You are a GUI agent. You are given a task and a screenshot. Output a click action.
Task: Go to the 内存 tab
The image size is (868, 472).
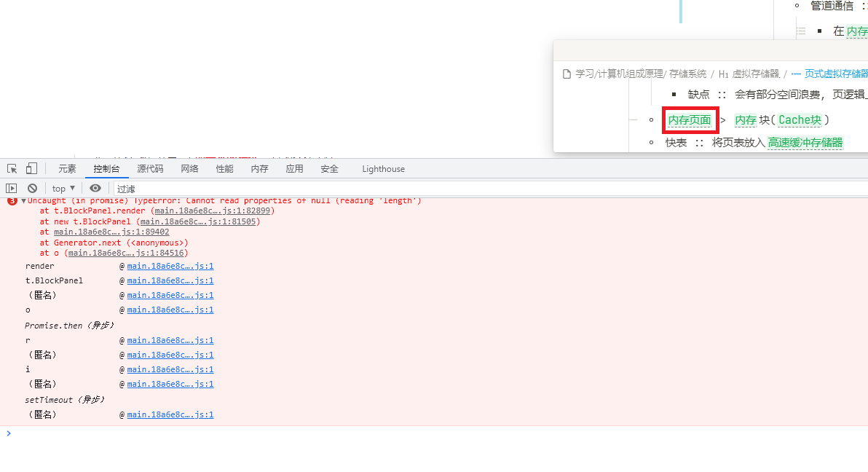point(260,169)
